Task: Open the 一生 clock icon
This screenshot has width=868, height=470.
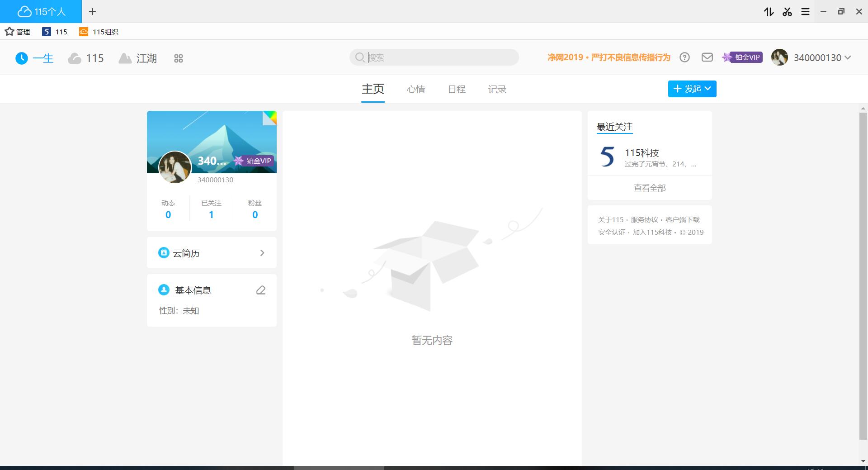Action: pos(22,58)
